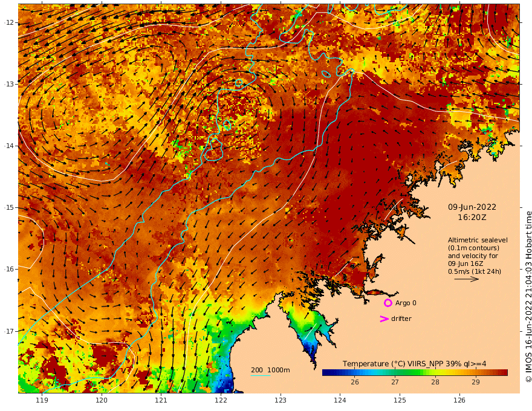Click the magenta Argo circle legend symbol
This screenshot has height=411, width=532.
coord(388,303)
